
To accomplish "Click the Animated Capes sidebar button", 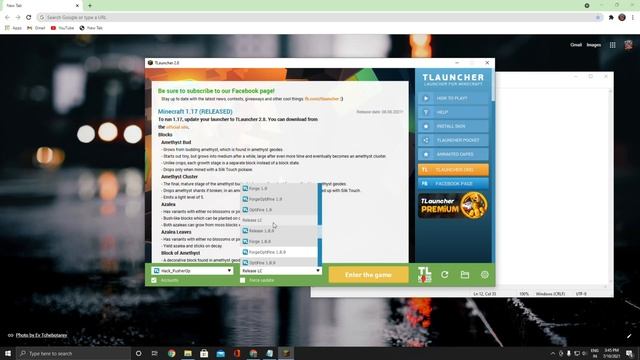I will pos(453,154).
